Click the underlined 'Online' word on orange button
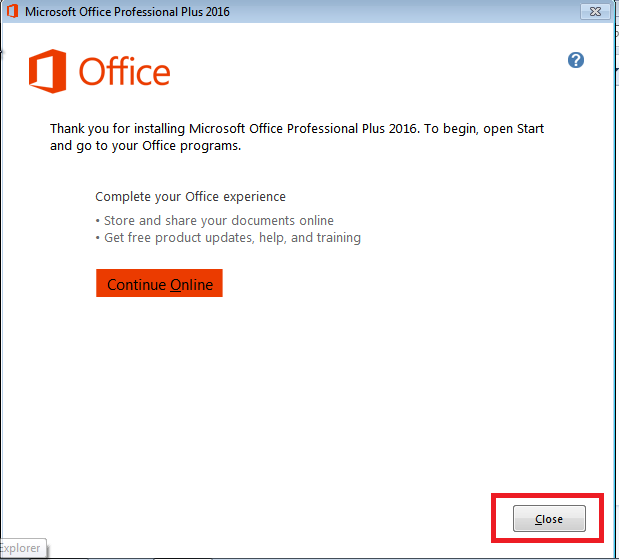Image resolution: width=619 pixels, height=560 pixels. [x=191, y=284]
